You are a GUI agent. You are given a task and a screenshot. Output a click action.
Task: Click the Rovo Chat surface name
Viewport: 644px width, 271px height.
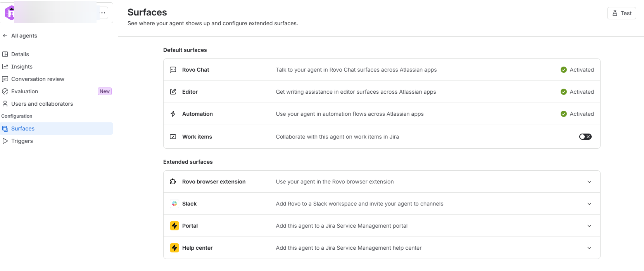pos(196,70)
